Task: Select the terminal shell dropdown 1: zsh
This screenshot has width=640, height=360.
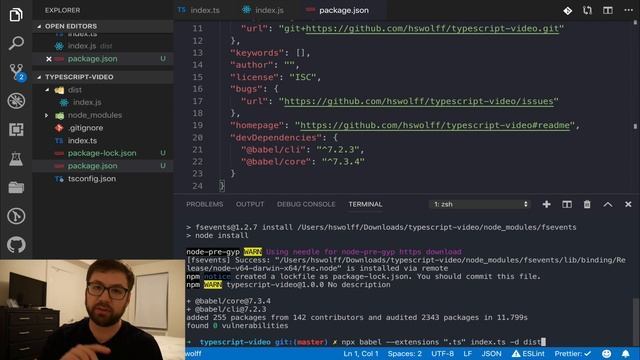Action: [480, 204]
